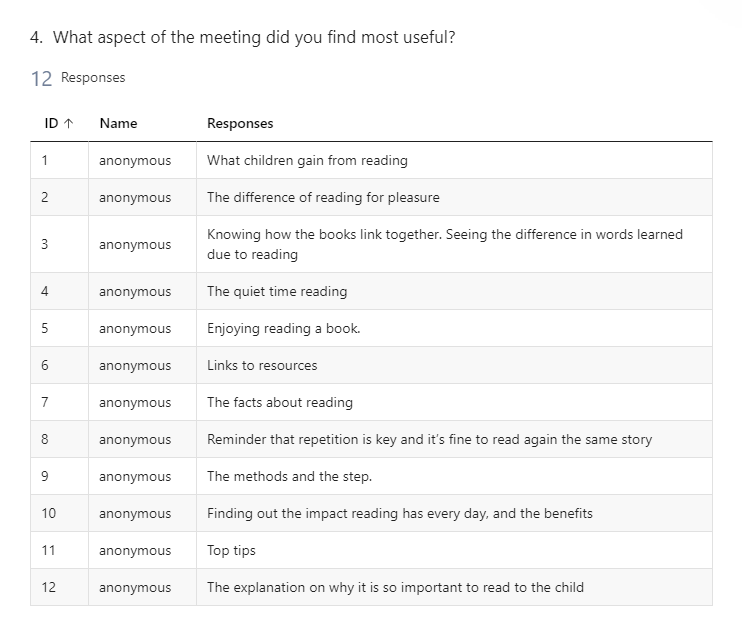
Task: Click 'The facts about reading' response
Action: pyautogui.click(x=280, y=402)
